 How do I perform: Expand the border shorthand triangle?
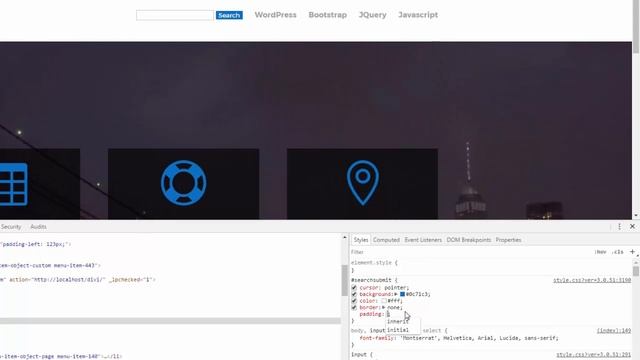[383, 307]
